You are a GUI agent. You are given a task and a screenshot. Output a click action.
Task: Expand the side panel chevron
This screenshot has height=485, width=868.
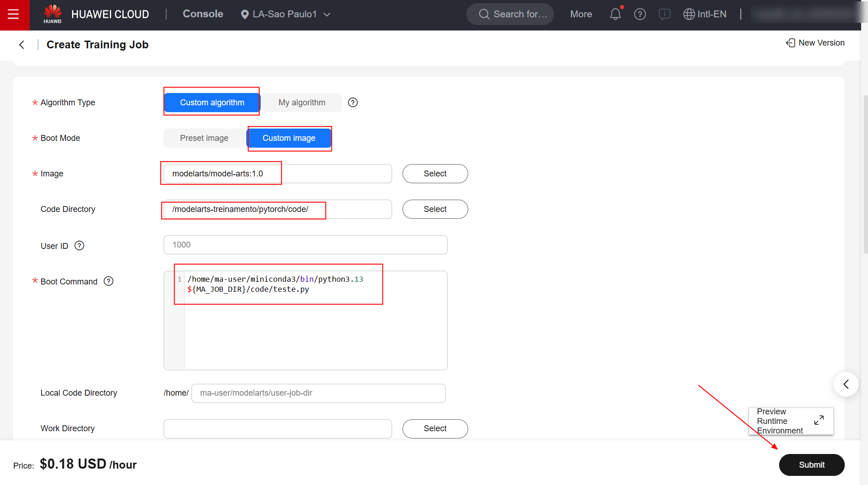coord(846,384)
